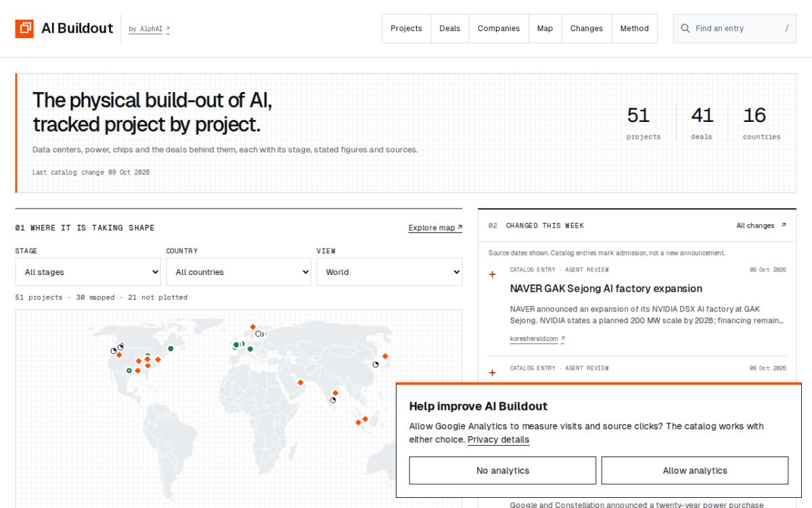Expand the NAVER GAK Sejong entry plus icon
The height and width of the screenshot is (508, 812).
pos(492,274)
